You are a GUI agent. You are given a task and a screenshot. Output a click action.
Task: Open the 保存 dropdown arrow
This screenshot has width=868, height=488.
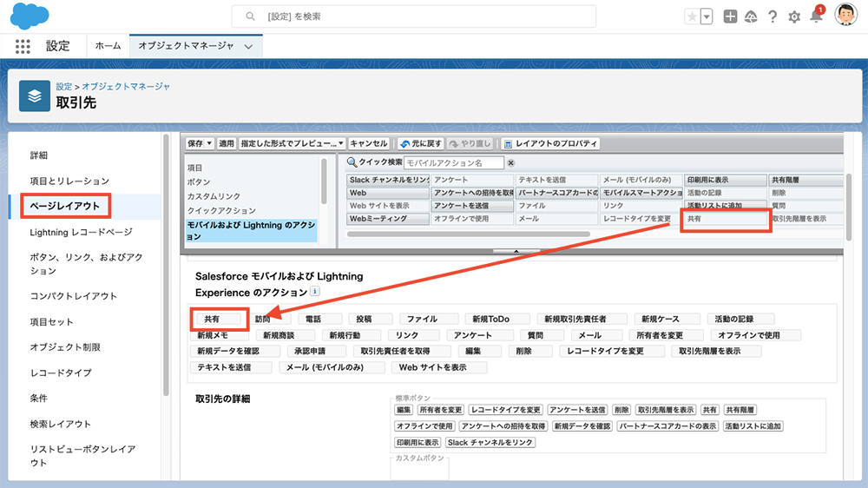209,143
